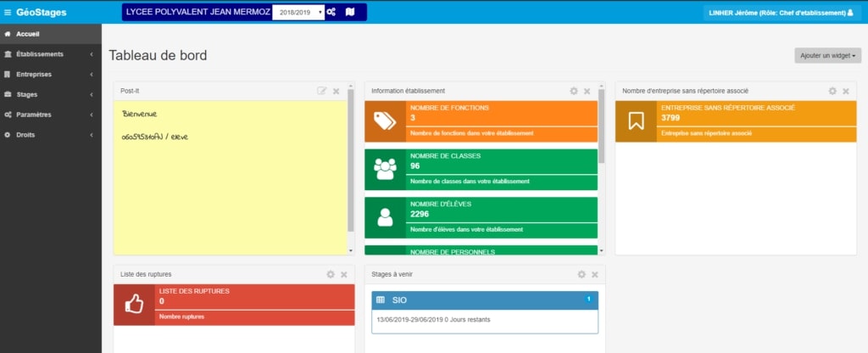Image resolution: width=868 pixels, height=353 pixels.
Task: Open settings gear of Stages à venir widget
Action: pos(581,274)
